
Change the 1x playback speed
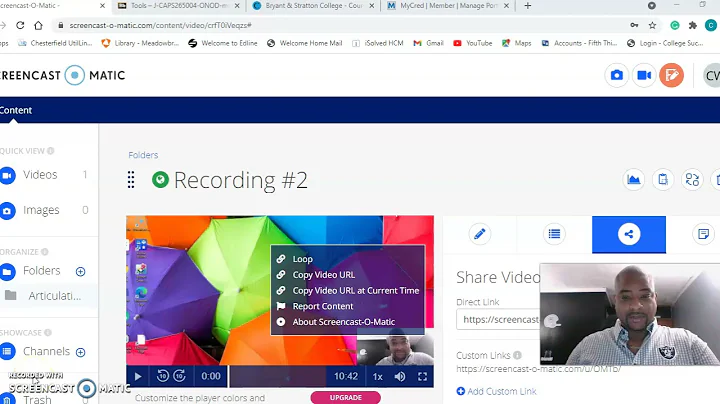[x=377, y=376]
